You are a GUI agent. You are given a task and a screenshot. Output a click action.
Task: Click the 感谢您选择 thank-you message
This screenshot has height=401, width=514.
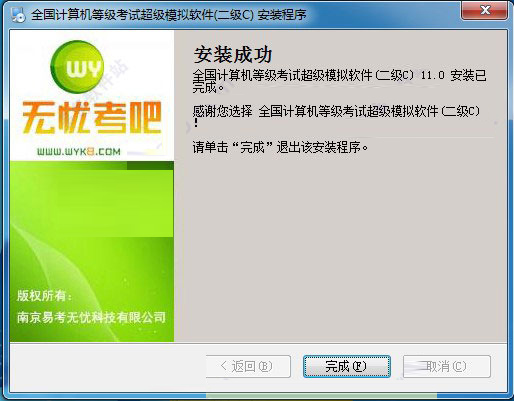(337, 116)
